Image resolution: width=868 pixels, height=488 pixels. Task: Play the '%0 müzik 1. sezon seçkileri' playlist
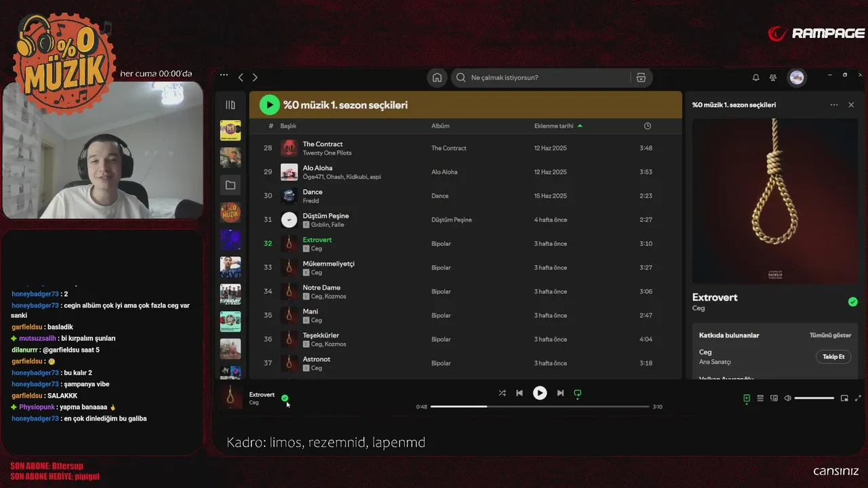coord(269,105)
